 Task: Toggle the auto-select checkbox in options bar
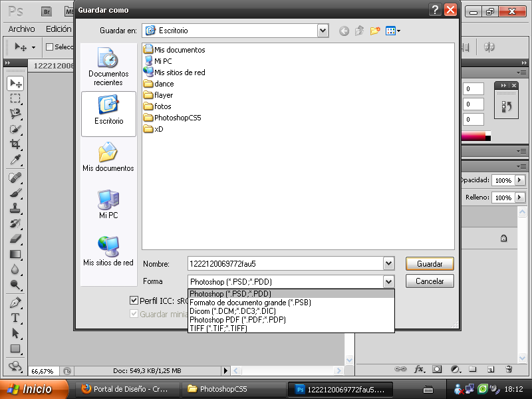pyautogui.click(x=49, y=47)
